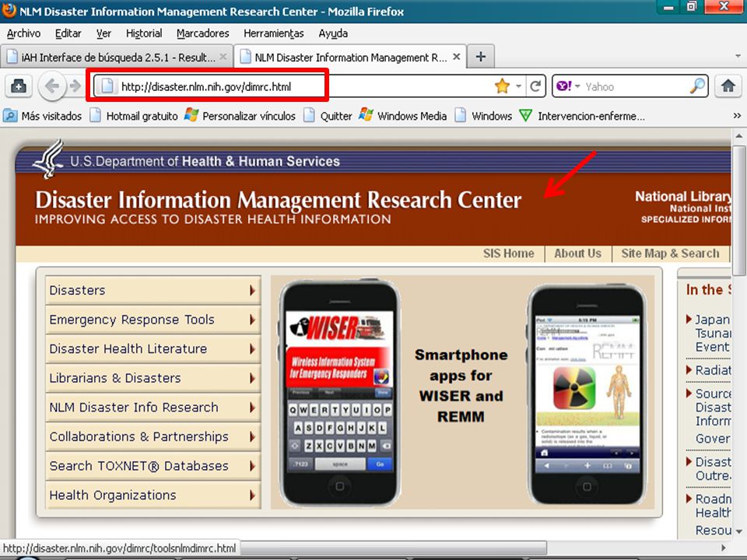Click the REMM smartphone app image
Screen dimensions: 747x560
(x=587, y=395)
